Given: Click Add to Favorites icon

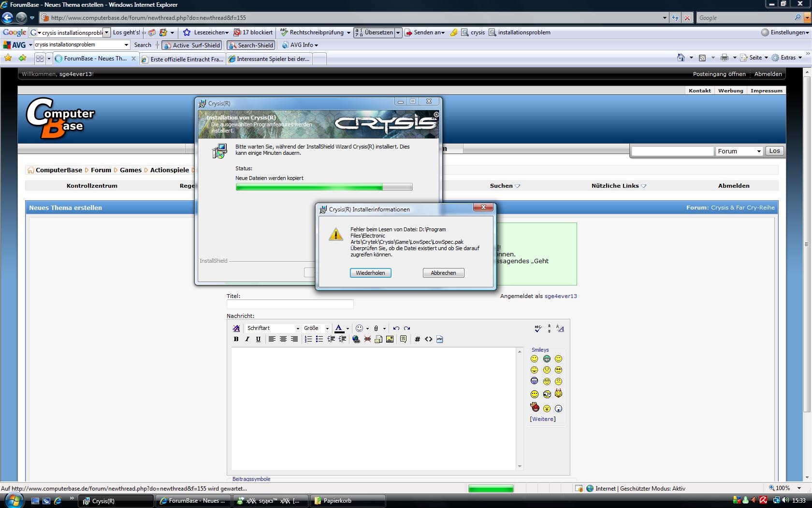Looking at the screenshot, I should 23,58.
